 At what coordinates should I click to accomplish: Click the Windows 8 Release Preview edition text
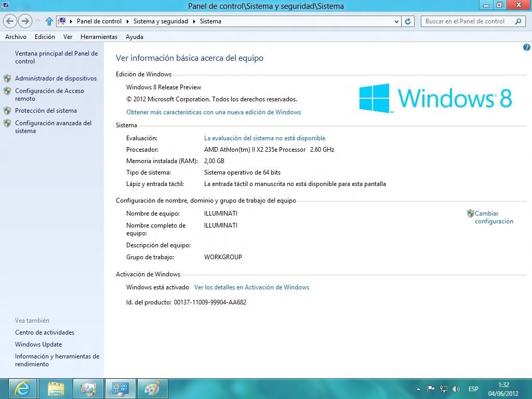coord(164,87)
